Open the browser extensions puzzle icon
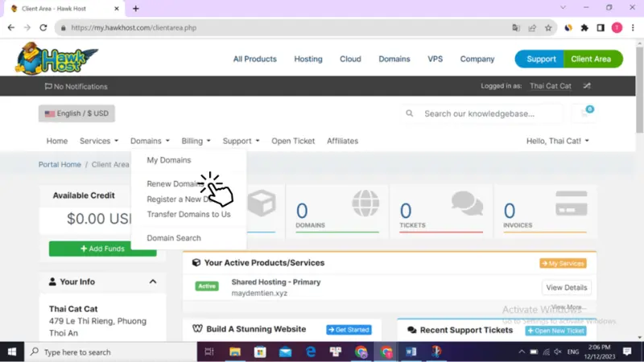 coord(584,28)
